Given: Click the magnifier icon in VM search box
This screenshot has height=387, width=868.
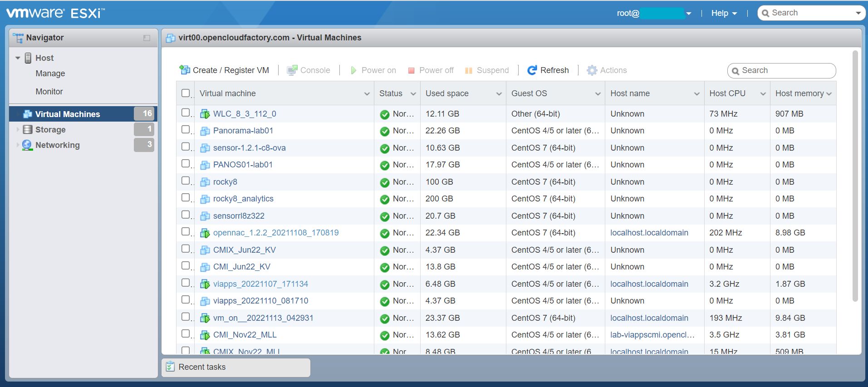Looking at the screenshot, I should [x=735, y=71].
